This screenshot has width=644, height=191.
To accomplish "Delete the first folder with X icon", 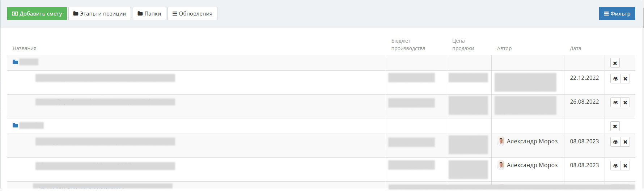I will pos(615,63).
